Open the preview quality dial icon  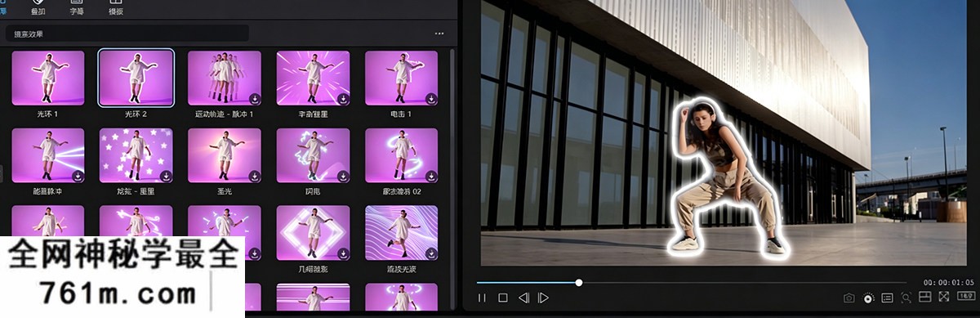(868, 298)
